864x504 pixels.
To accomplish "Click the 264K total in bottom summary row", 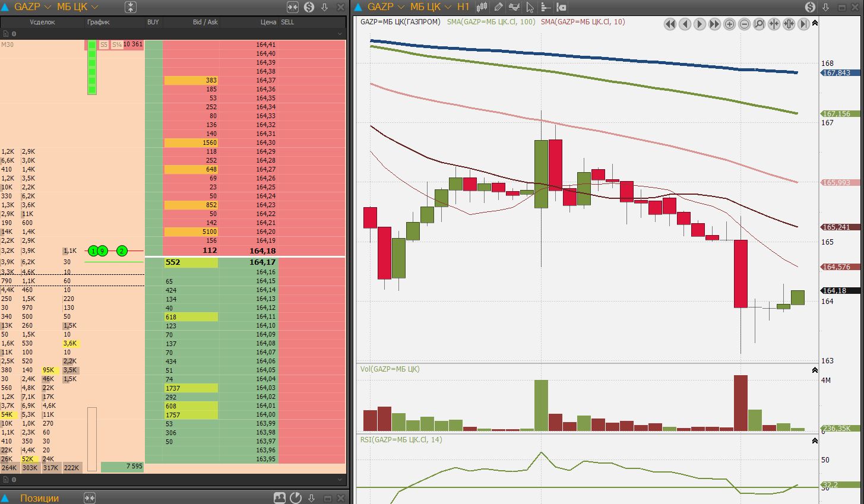I will (x=10, y=468).
